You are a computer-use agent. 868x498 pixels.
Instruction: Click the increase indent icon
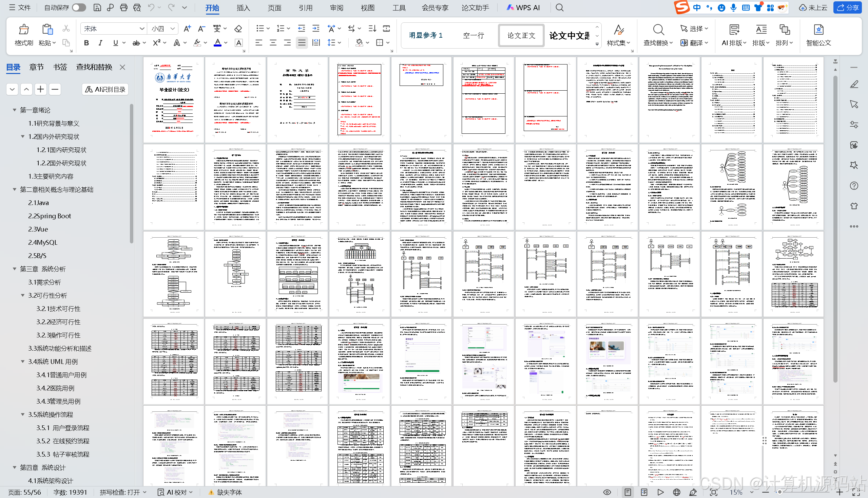coord(316,29)
